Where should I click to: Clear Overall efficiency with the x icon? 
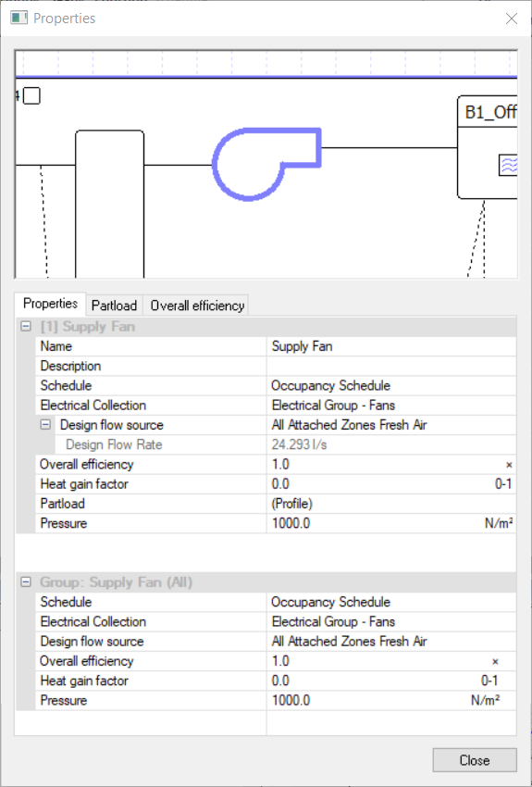click(x=509, y=465)
